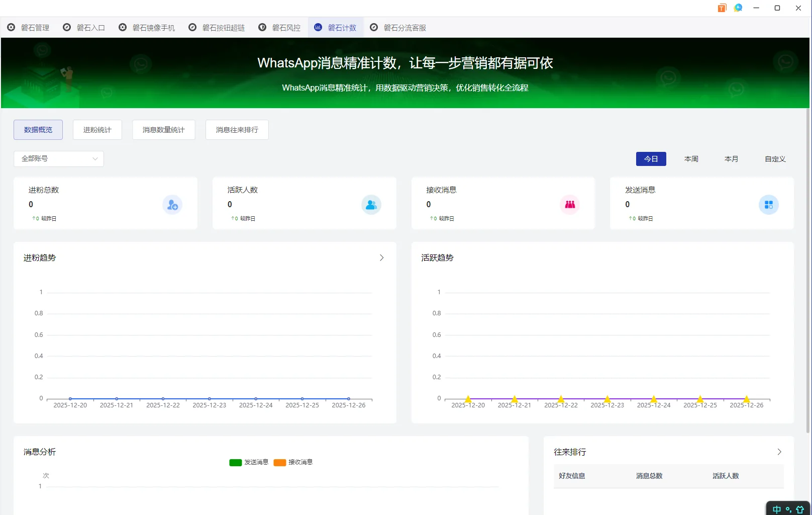
Task: Click the orange T app icon in title bar
Action: [x=722, y=8]
